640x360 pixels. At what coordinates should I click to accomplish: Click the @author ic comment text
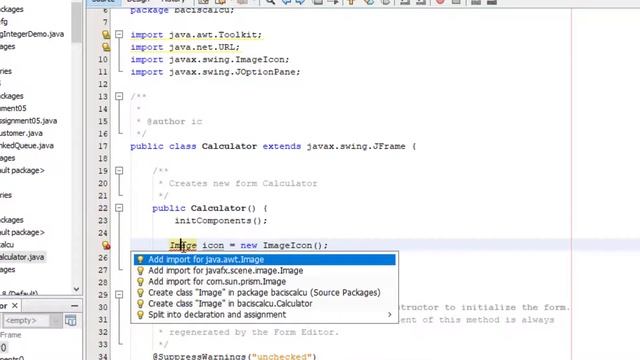pyautogui.click(x=174, y=122)
